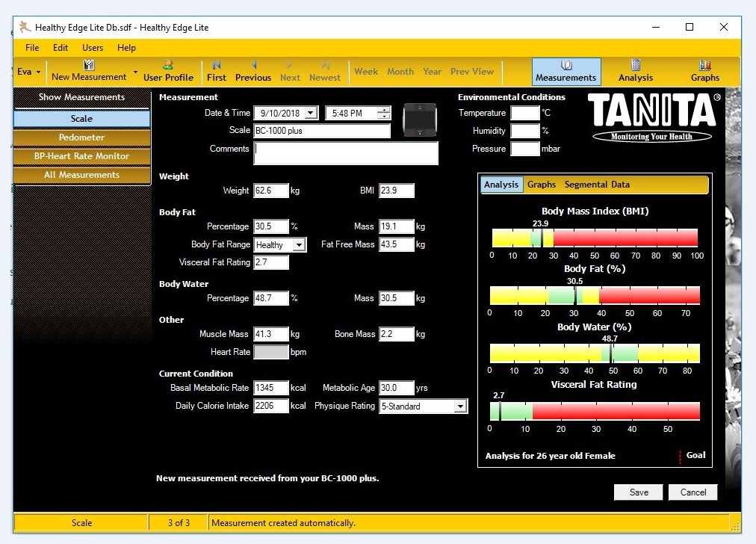756x544 pixels.
Task: Click the Visceral Fat Rating field
Action: point(271,262)
